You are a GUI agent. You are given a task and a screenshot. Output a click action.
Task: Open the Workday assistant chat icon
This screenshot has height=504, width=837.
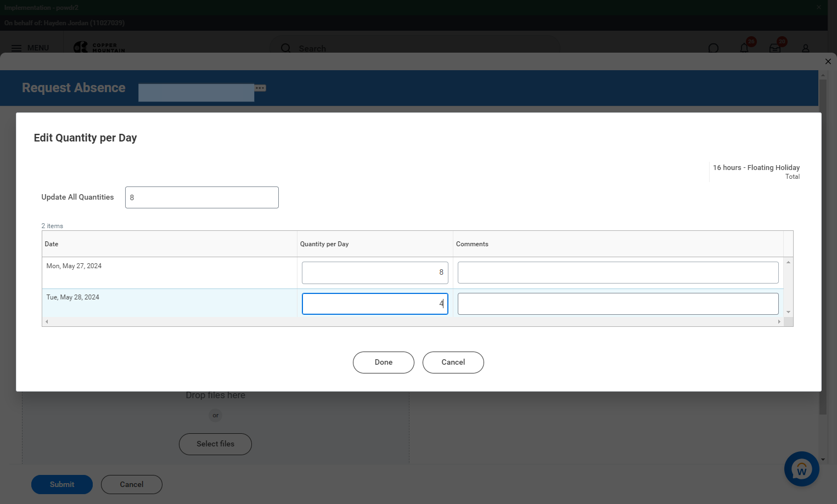click(802, 469)
